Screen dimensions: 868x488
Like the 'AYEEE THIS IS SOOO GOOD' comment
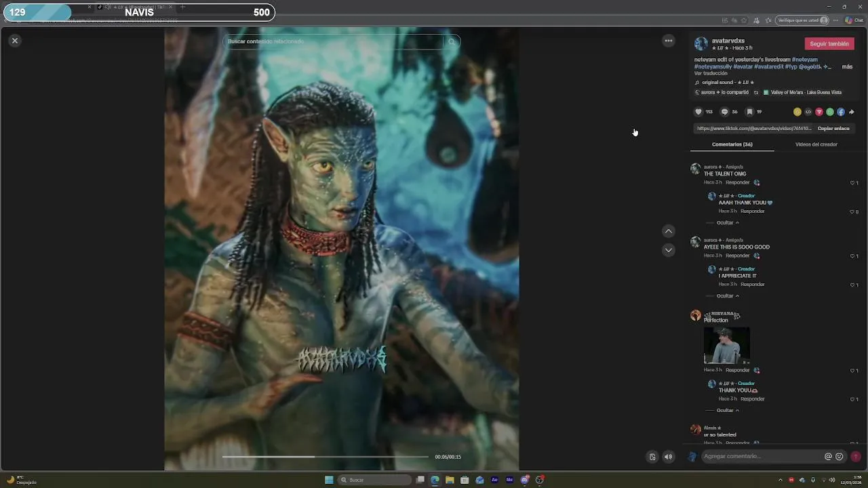[x=853, y=256]
